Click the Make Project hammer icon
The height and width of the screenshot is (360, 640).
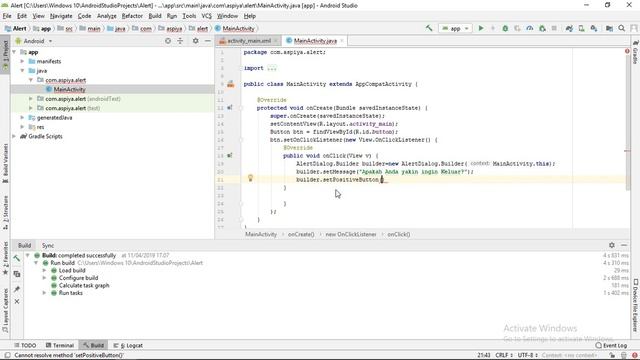(429, 28)
